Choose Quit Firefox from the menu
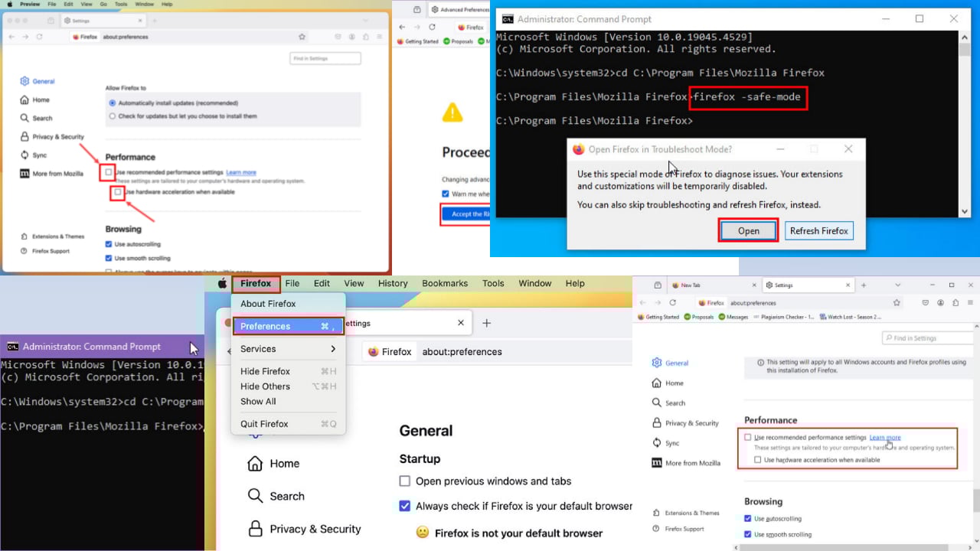980x551 pixels. (264, 424)
